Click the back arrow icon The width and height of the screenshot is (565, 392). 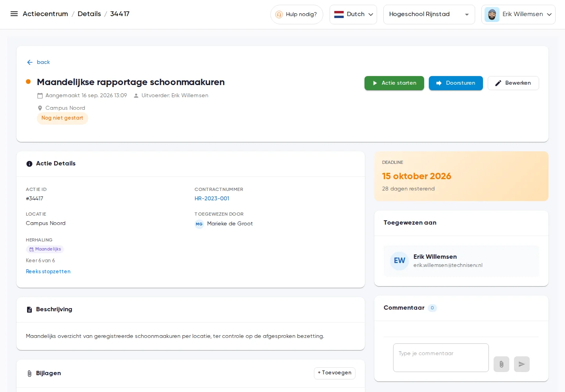coord(30,62)
